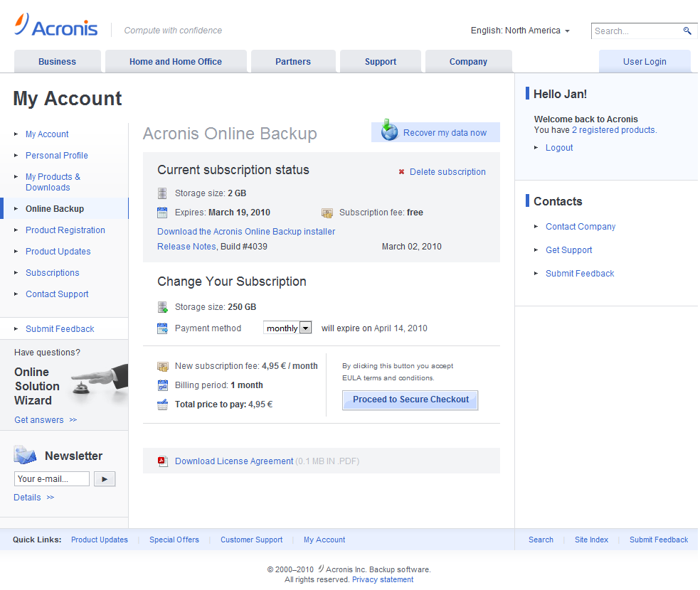Image resolution: width=700 pixels, height=590 pixels.
Task: Open the Home and Home Office tab
Action: (x=176, y=62)
